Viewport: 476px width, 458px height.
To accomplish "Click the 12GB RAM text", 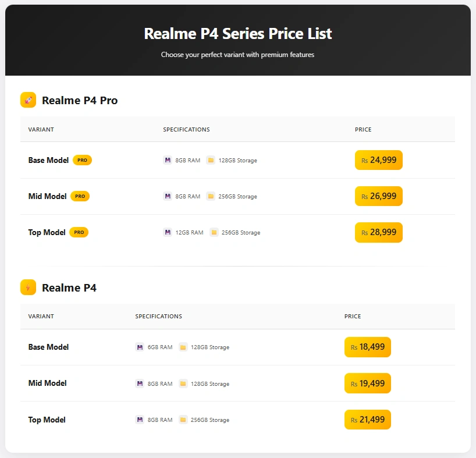I will 190,232.
